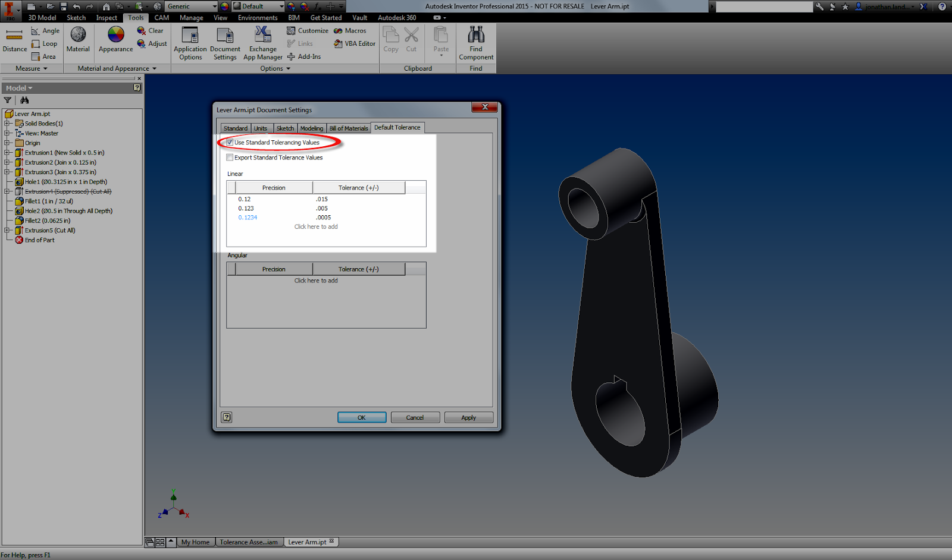952x560 pixels.
Task: Select the Angle measure tool
Action: click(x=45, y=31)
